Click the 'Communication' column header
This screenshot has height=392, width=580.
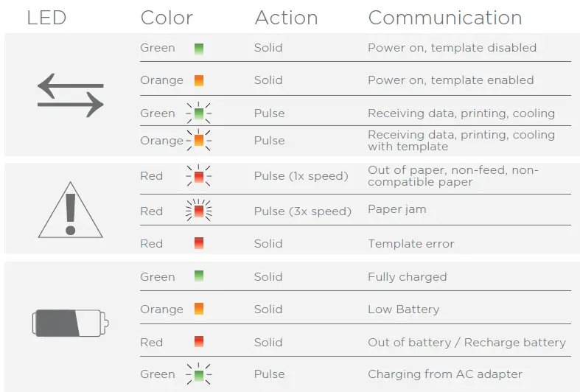[444, 18]
